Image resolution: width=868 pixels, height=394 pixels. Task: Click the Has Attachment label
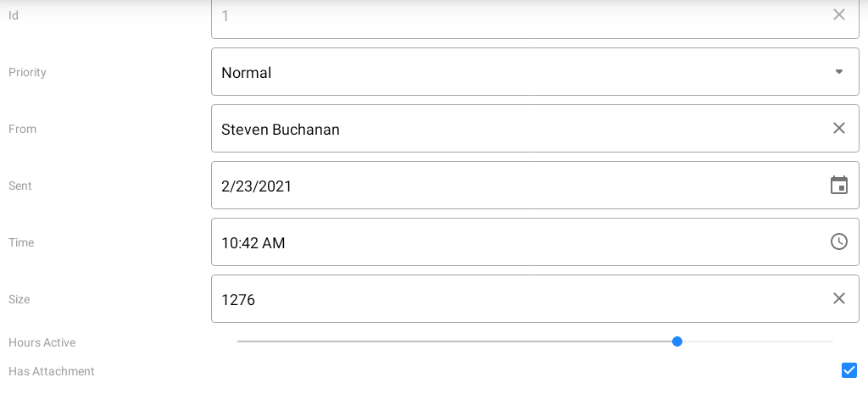click(52, 371)
